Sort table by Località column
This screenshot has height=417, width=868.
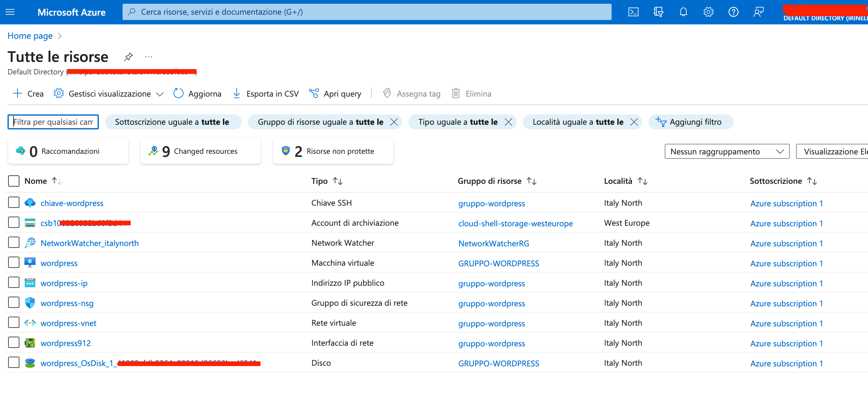[626, 181]
